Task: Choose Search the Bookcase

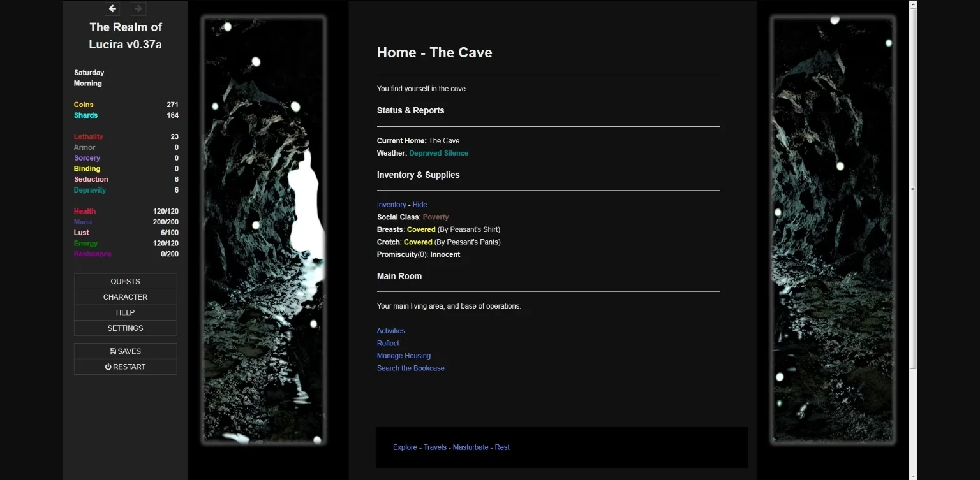Action: [410, 368]
